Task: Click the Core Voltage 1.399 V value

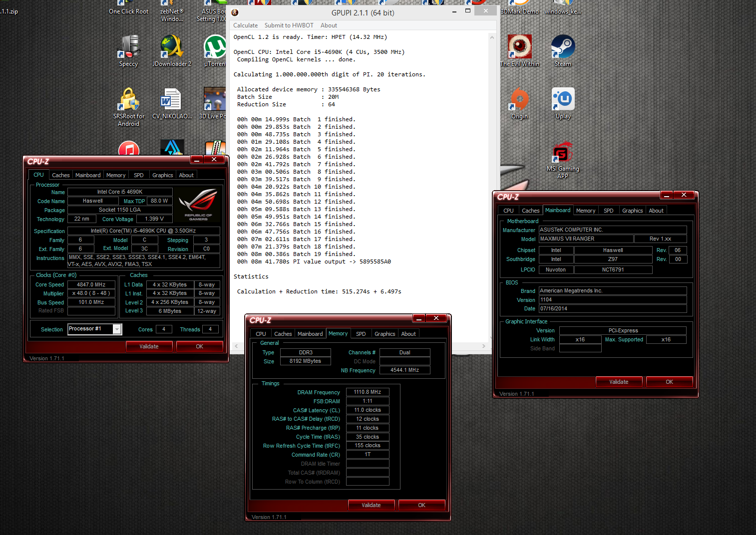Action: [x=155, y=219]
